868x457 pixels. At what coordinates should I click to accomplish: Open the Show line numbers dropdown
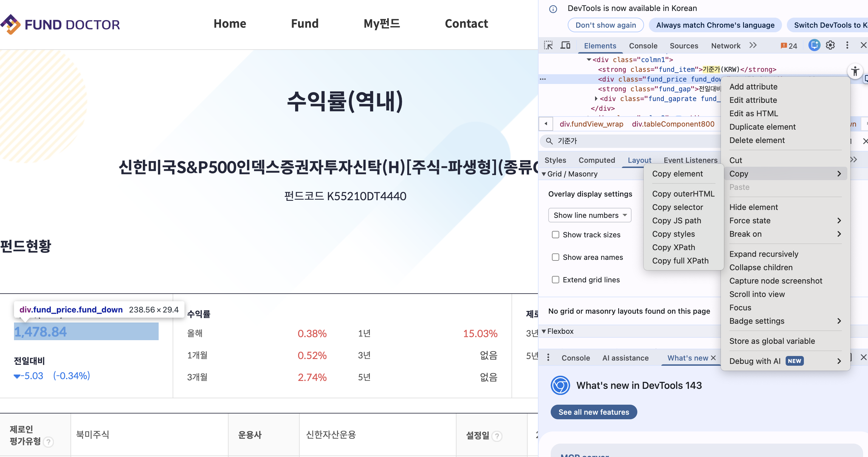click(x=589, y=215)
